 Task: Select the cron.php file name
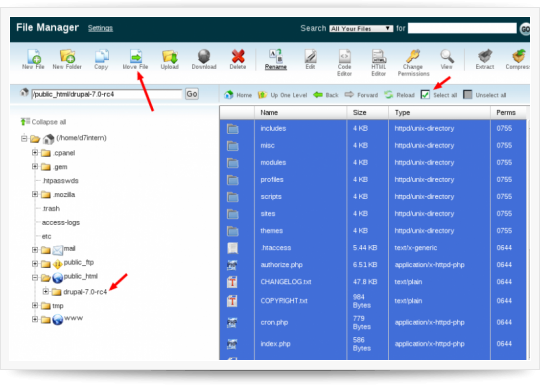pos(274,323)
